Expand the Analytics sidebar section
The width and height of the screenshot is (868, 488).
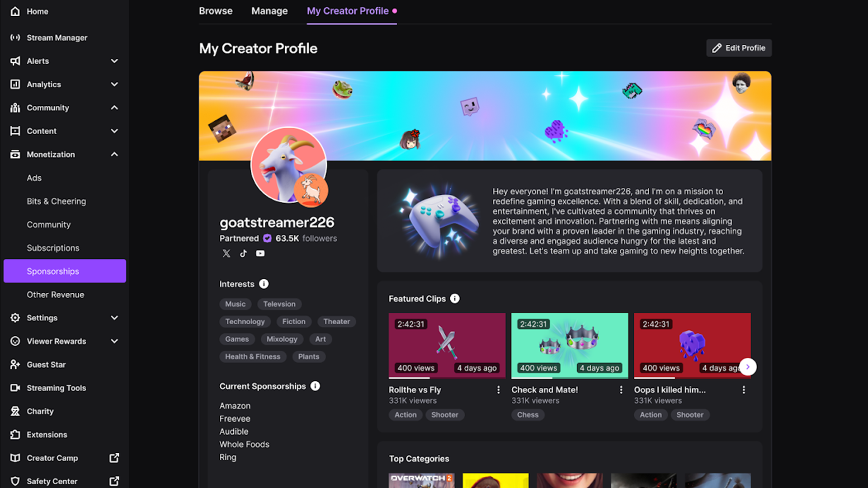tap(114, 84)
